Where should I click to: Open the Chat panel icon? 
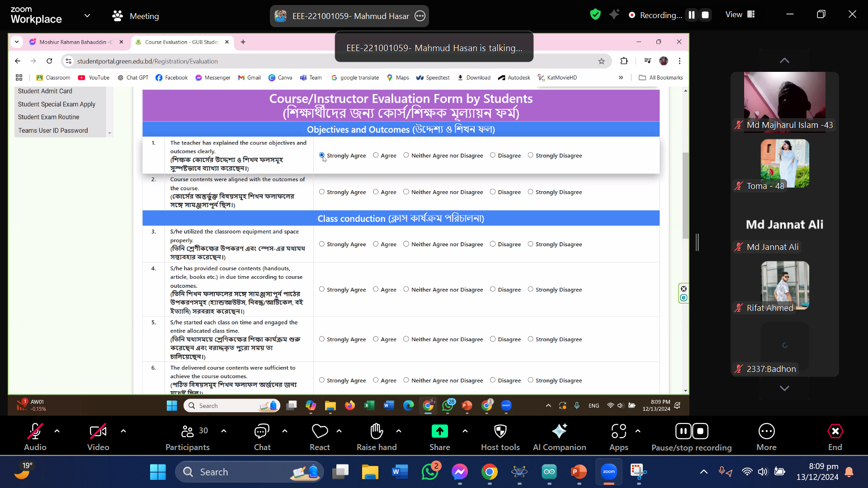pyautogui.click(x=262, y=432)
